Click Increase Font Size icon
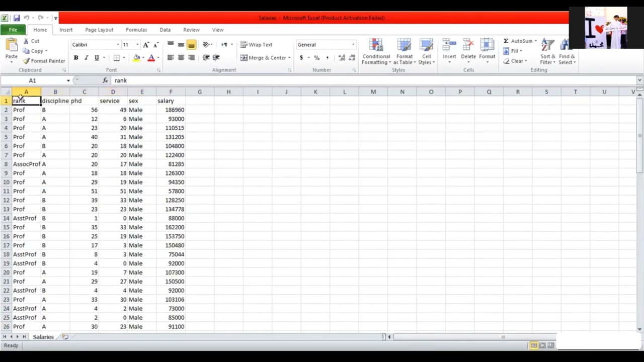The image size is (644, 362). click(x=146, y=45)
